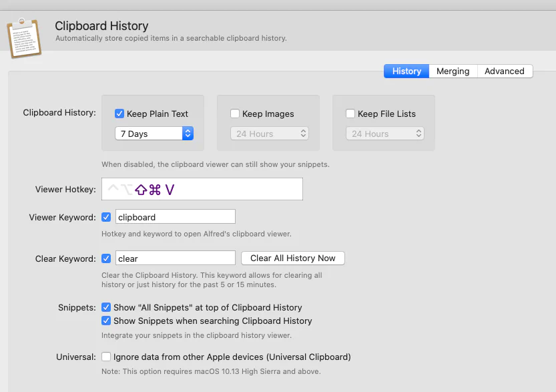
Task: Open the 7 Days retention dropdown
Action: coord(154,134)
